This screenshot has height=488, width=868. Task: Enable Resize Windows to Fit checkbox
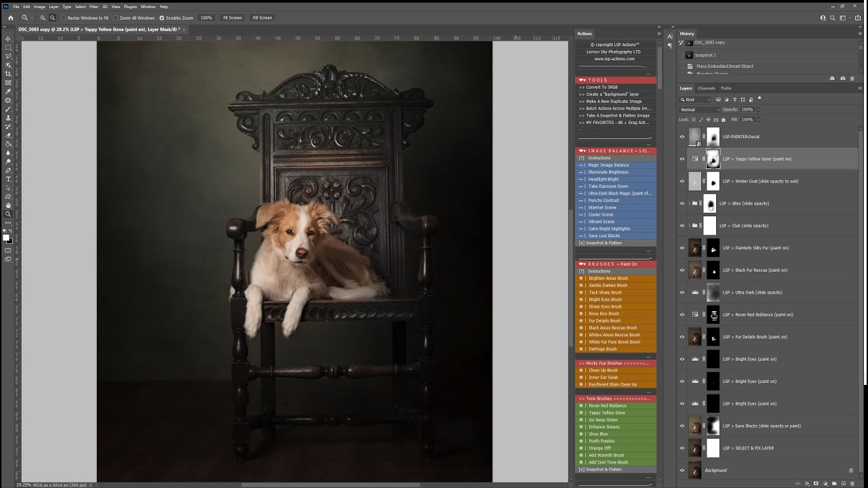tap(64, 18)
